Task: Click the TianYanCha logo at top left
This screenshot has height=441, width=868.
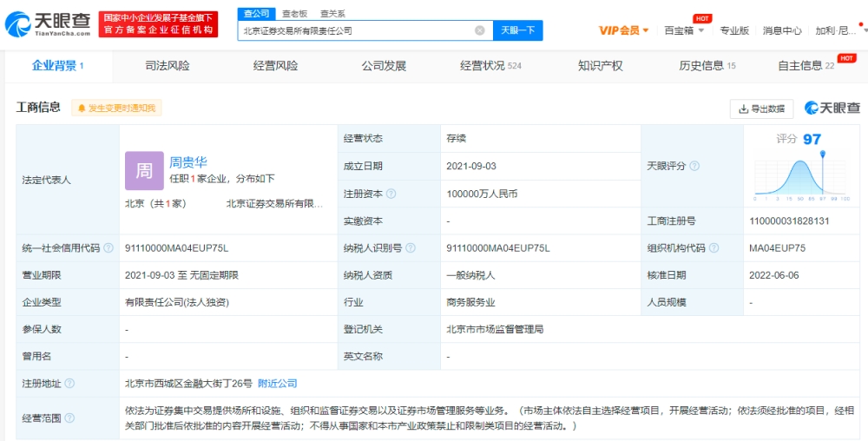Action: [x=48, y=23]
